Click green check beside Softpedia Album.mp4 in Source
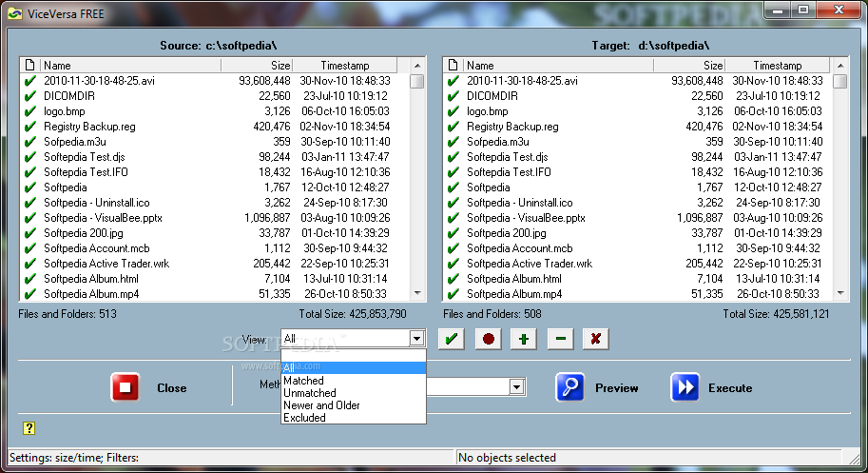868x473 pixels. (29, 294)
